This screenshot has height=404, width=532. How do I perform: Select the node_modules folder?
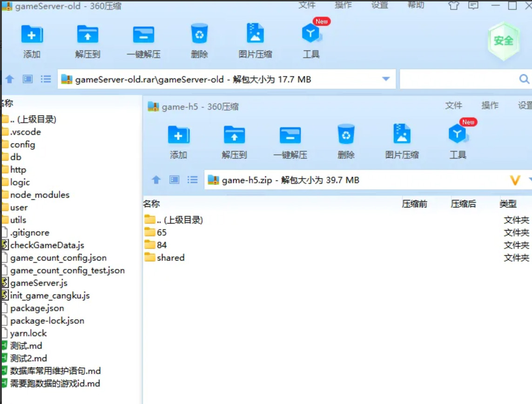coord(40,195)
